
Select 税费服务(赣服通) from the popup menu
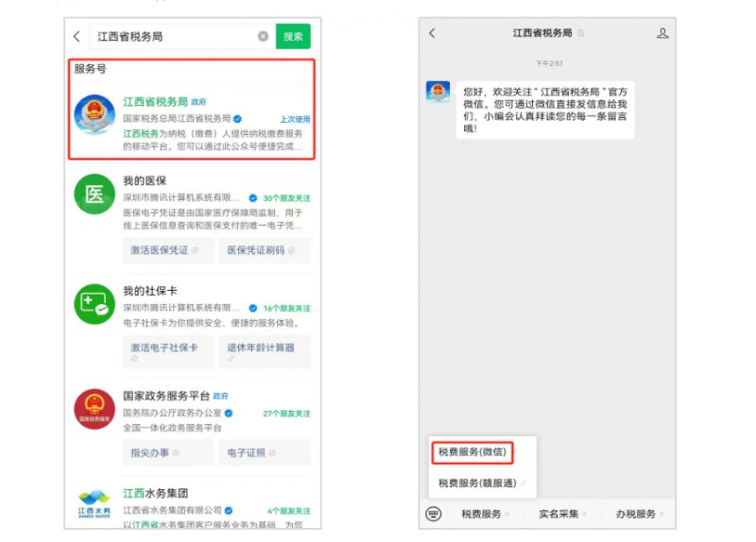(x=477, y=483)
